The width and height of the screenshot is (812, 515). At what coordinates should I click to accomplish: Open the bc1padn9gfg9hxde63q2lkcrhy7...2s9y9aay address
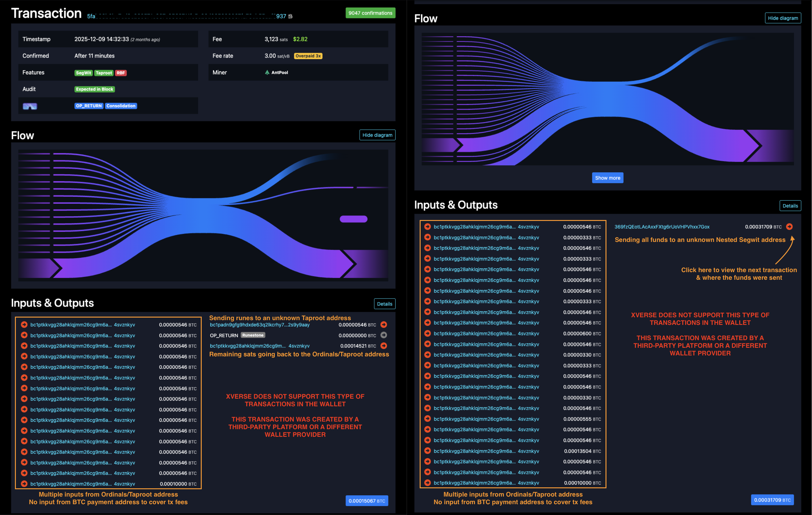pyautogui.click(x=260, y=325)
